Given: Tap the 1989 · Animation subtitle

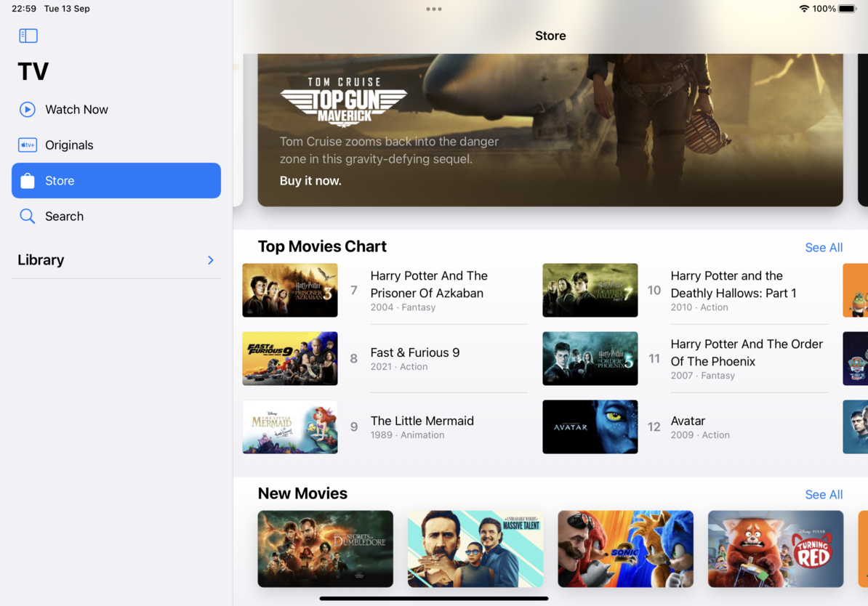Looking at the screenshot, I should coord(407,435).
